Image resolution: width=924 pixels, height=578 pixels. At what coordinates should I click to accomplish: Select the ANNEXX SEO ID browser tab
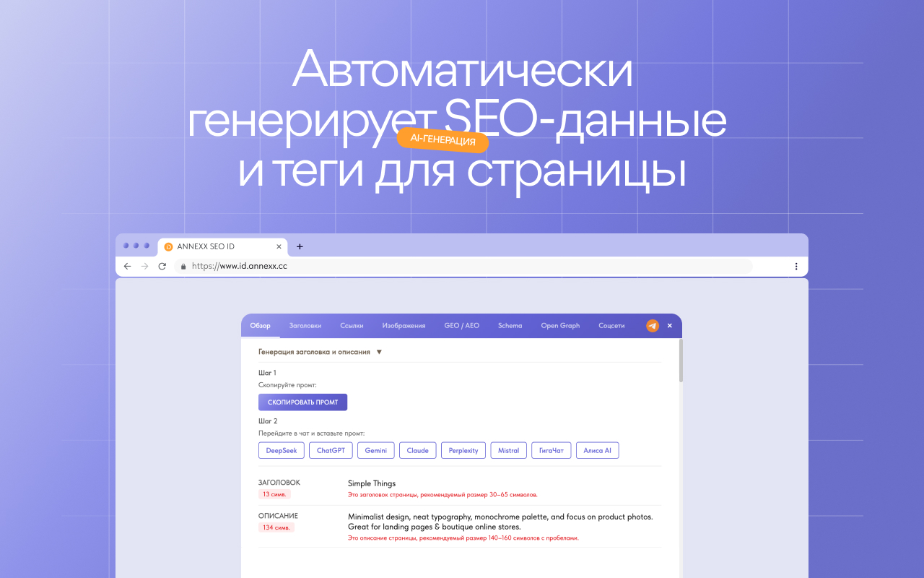222,246
